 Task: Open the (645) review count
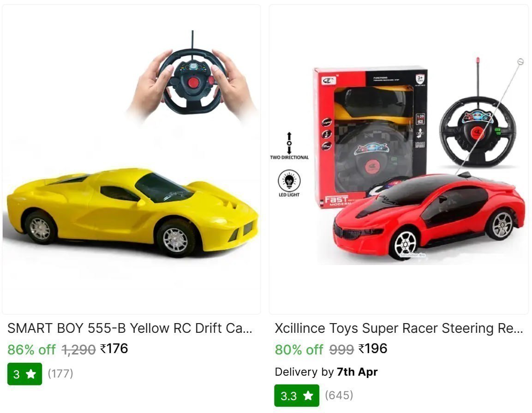[339, 395]
